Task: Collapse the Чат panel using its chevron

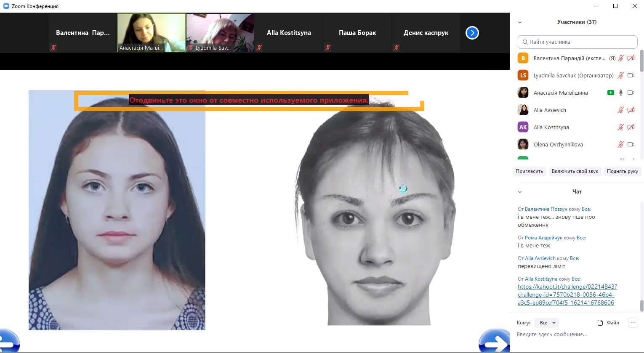Action: coord(520,192)
